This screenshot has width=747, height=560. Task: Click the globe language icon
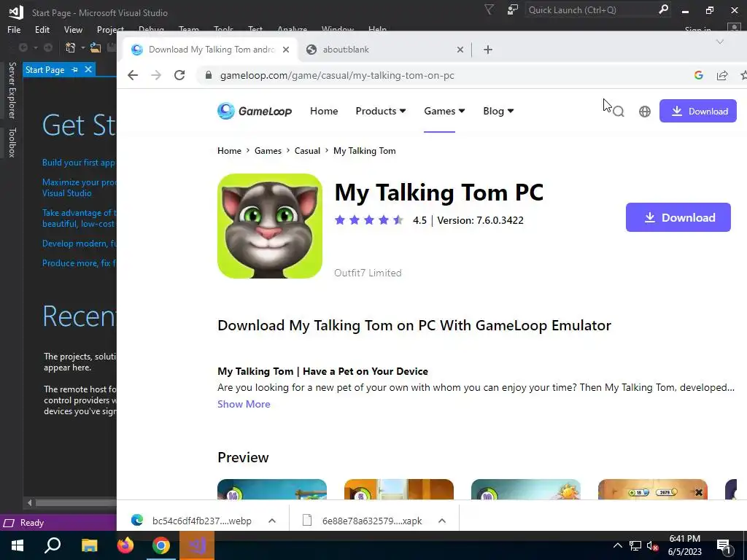(645, 112)
